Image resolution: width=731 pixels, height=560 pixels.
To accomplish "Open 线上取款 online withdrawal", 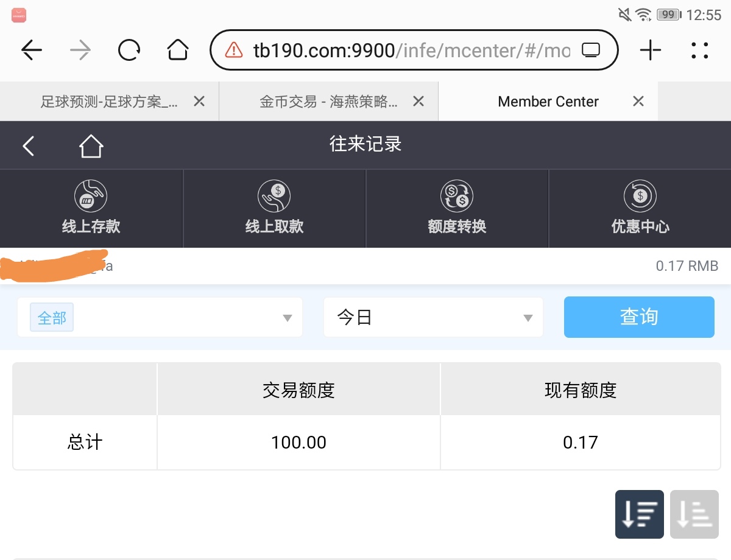I will click(x=274, y=208).
